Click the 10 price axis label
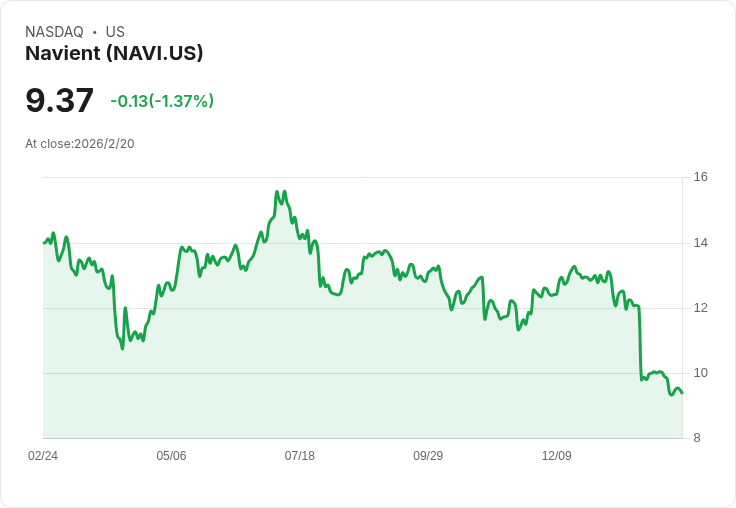Screen dimensions: 736x508 click(700, 373)
